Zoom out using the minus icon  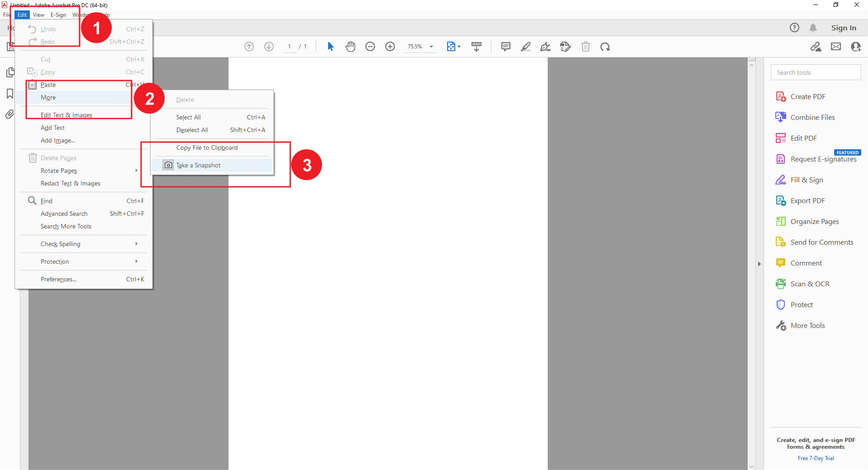[370, 47]
